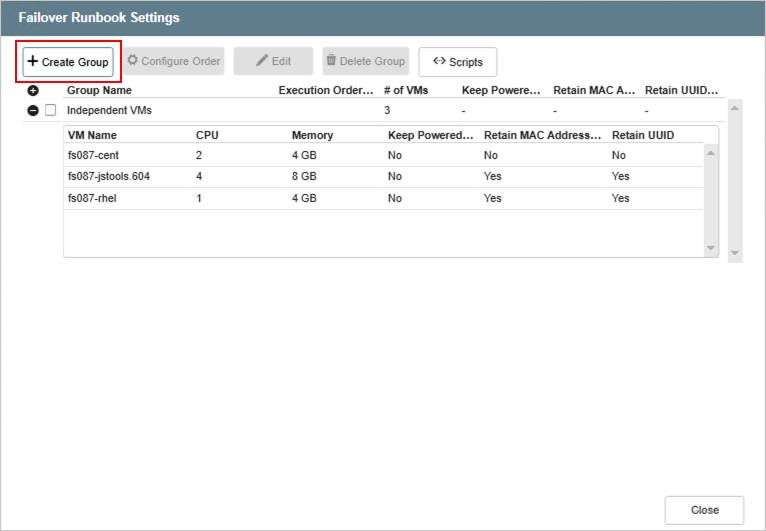Screen dimensions: 766x531
Task: Open the Scripts button
Action: click(x=457, y=62)
